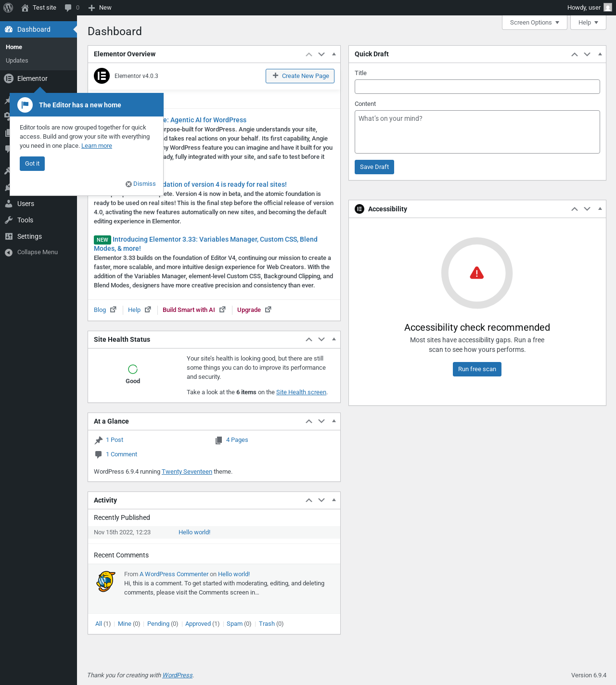Move the Accessibility widget down
The image size is (616, 685).
(x=587, y=209)
